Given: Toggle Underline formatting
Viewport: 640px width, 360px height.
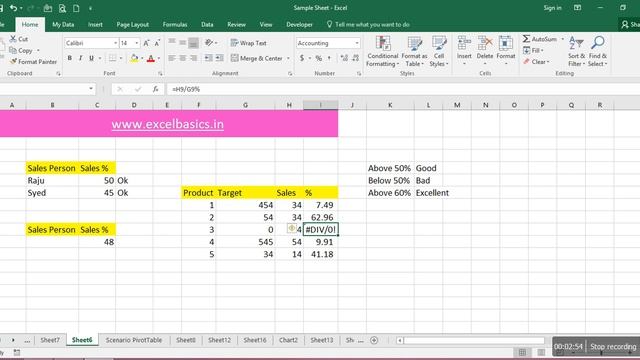Looking at the screenshot, I should [91, 58].
